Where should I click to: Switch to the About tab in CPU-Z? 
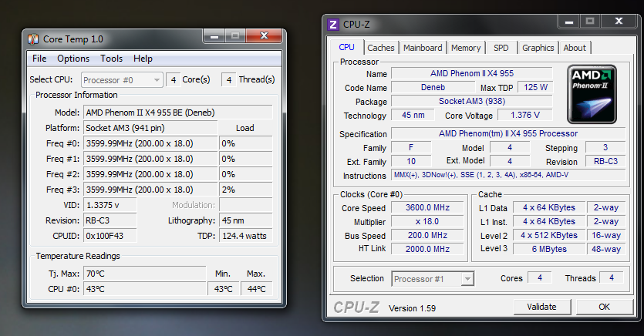[x=575, y=48]
